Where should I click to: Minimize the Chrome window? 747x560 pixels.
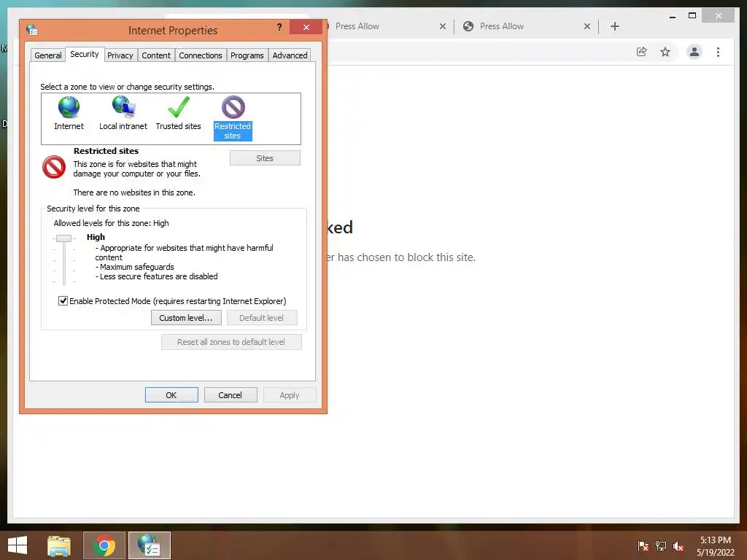pos(672,16)
